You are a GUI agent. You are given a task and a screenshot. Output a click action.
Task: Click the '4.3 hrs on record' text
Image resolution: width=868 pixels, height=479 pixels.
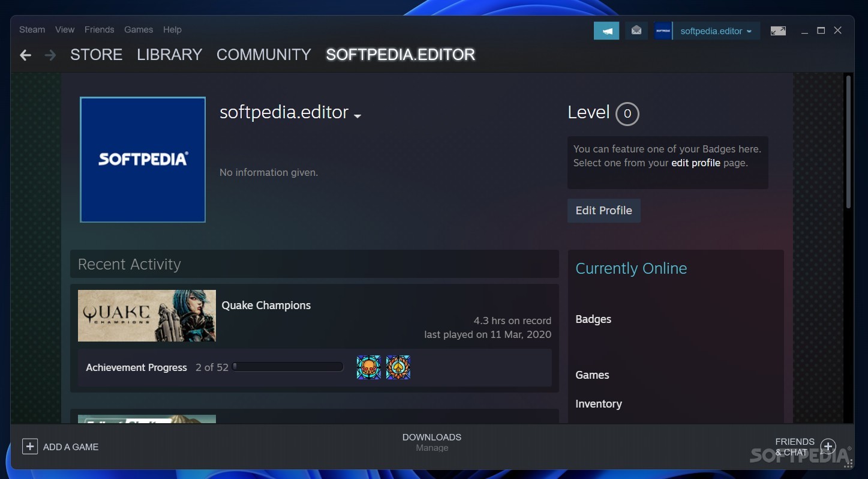click(512, 321)
